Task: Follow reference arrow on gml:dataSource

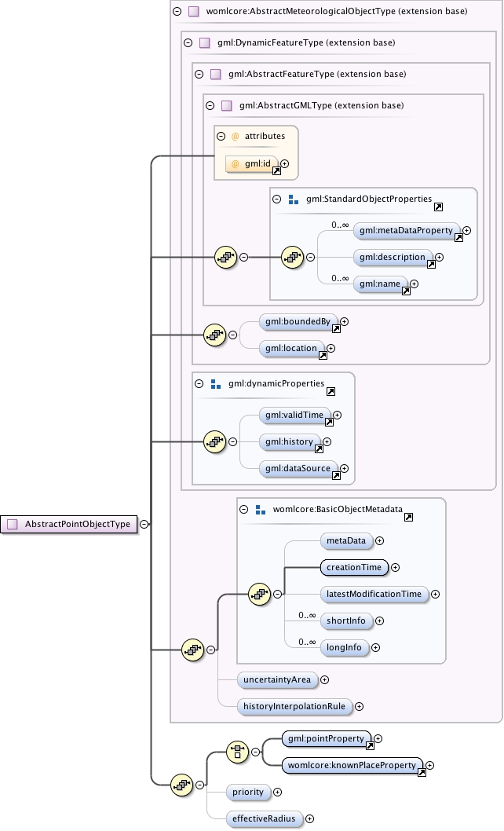Action: (x=337, y=476)
